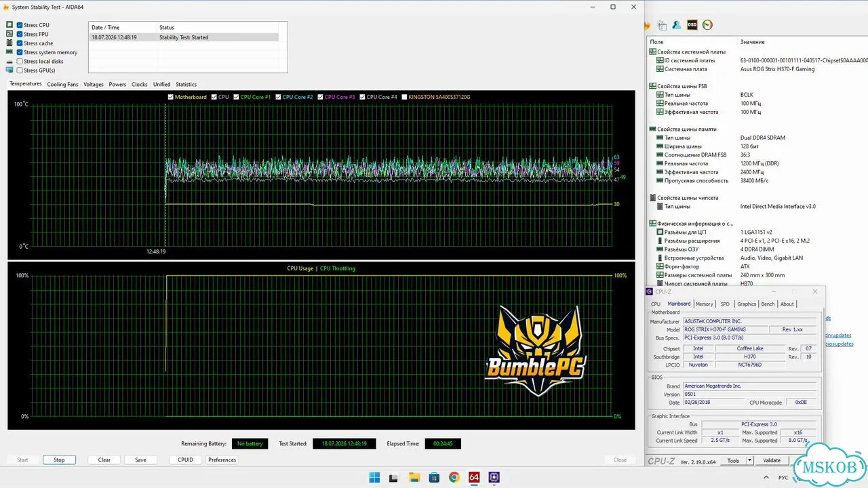Enable Stress local disks checkbox
Screen dimensions: 868x488
click(x=20, y=61)
